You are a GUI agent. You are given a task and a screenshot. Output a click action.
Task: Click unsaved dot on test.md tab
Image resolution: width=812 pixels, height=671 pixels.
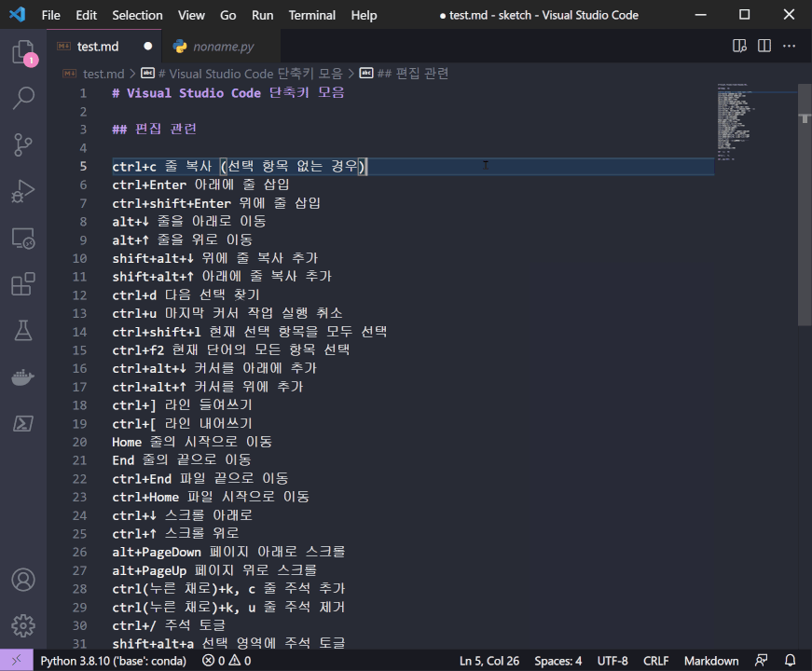point(148,46)
